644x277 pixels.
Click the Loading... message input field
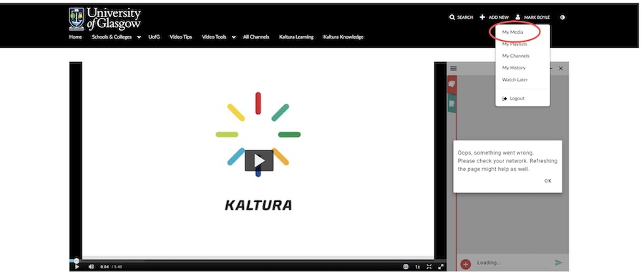(x=512, y=263)
